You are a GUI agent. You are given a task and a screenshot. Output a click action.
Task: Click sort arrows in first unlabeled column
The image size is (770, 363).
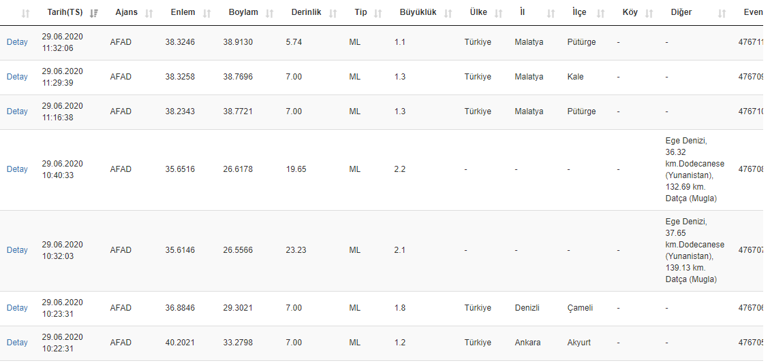(x=26, y=13)
